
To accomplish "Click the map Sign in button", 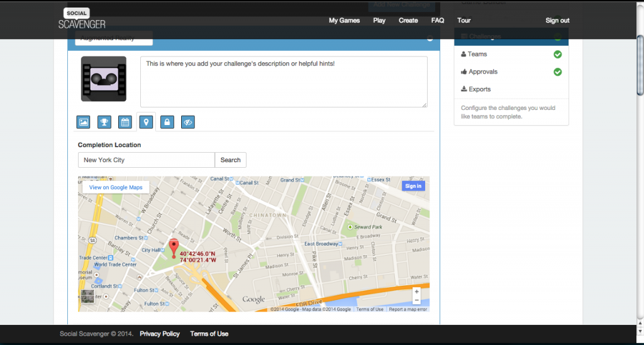I will (413, 186).
